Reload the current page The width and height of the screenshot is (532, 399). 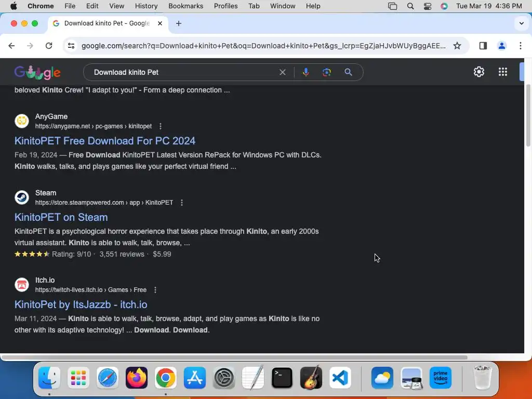point(49,46)
